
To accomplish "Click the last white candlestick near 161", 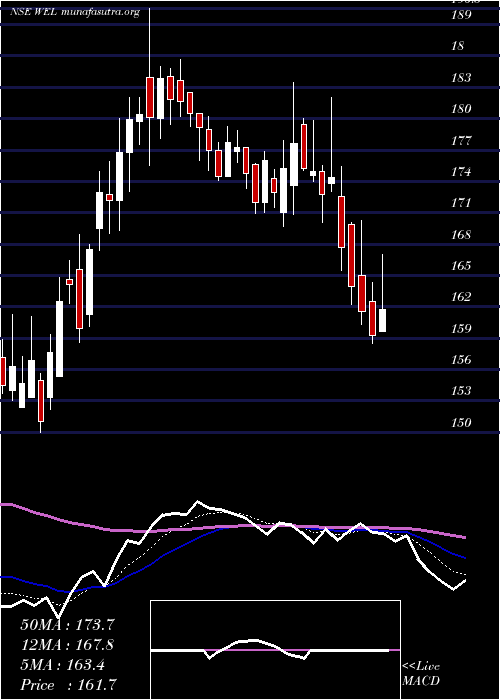I will (x=383, y=320).
